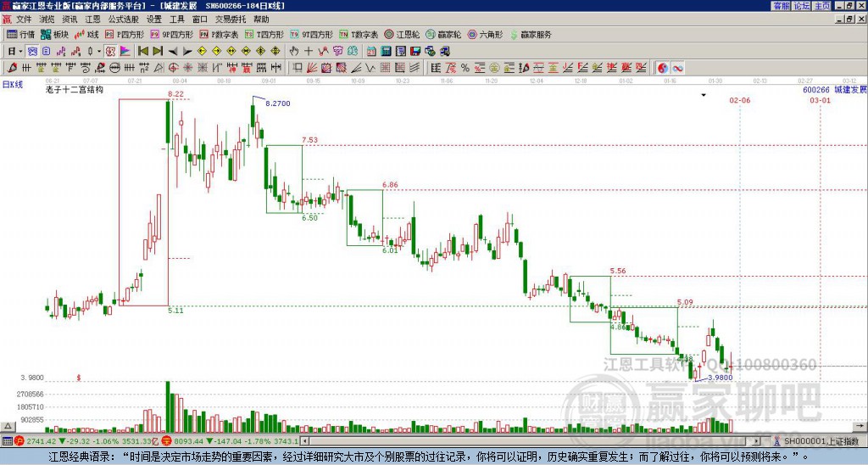
Task: Click the 8.2700 high price label
Action: (278, 104)
